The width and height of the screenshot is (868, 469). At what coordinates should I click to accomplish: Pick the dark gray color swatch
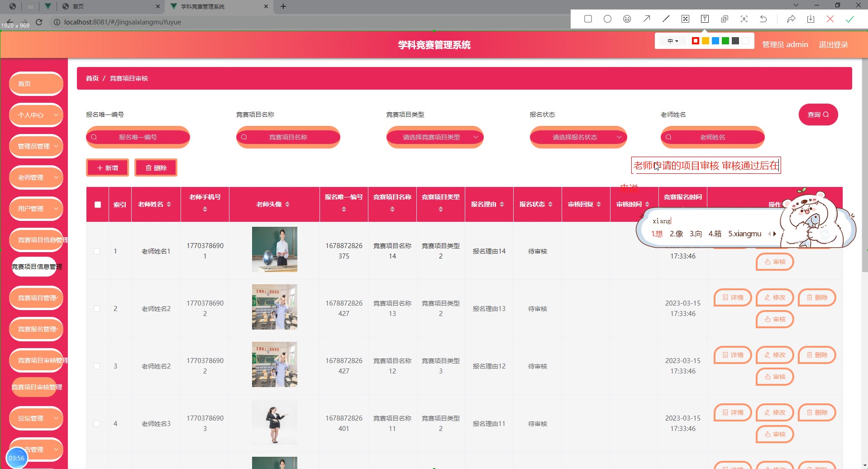pyautogui.click(x=735, y=41)
